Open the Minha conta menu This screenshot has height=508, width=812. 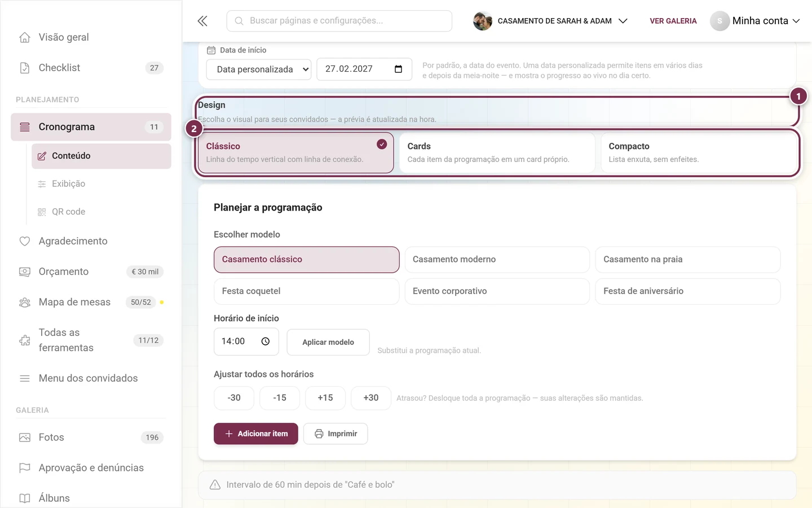[755, 21]
